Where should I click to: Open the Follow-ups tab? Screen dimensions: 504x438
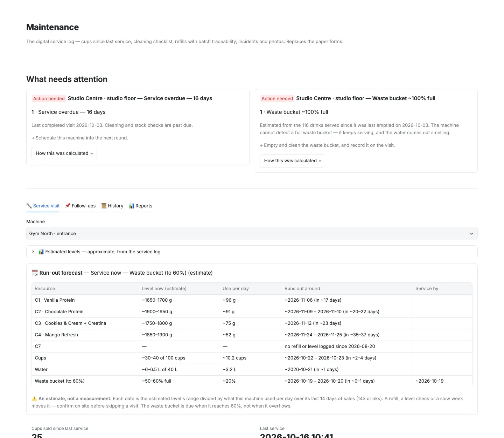(80, 206)
